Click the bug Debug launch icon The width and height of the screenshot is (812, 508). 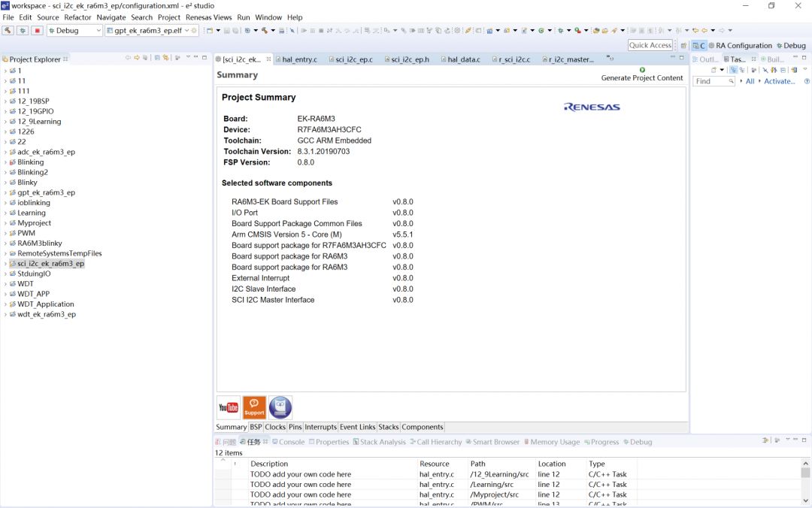click(x=23, y=31)
